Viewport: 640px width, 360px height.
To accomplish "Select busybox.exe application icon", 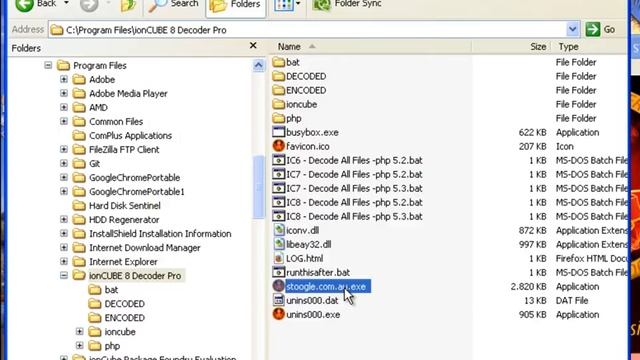I will [278, 132].
